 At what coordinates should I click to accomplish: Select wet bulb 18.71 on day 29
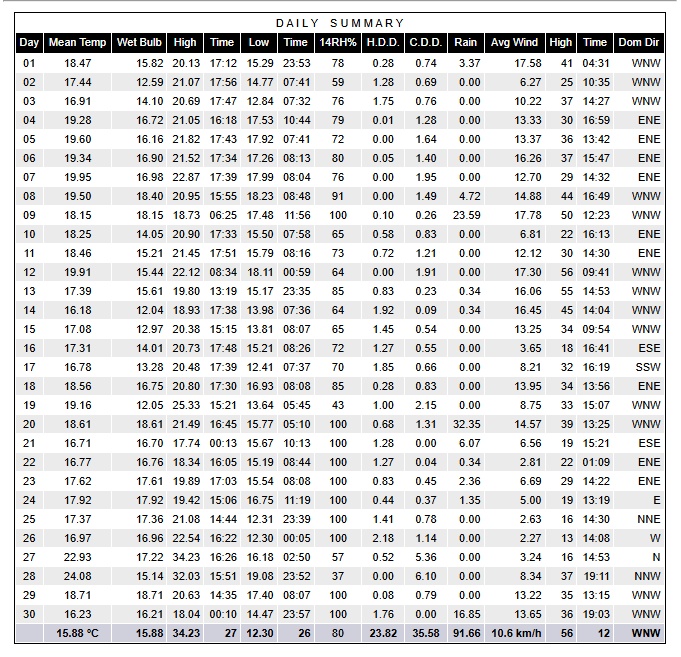point(150,595)
